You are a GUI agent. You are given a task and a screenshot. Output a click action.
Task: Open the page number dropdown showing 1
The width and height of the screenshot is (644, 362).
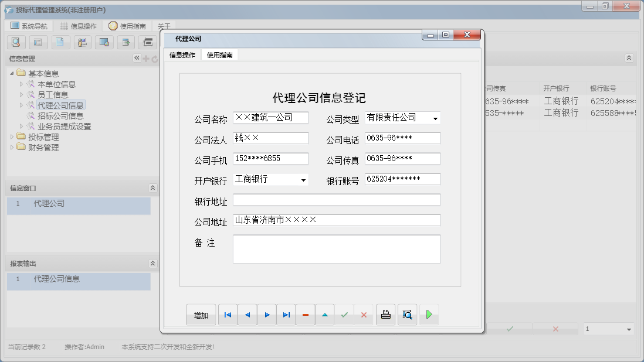point(629,329)
